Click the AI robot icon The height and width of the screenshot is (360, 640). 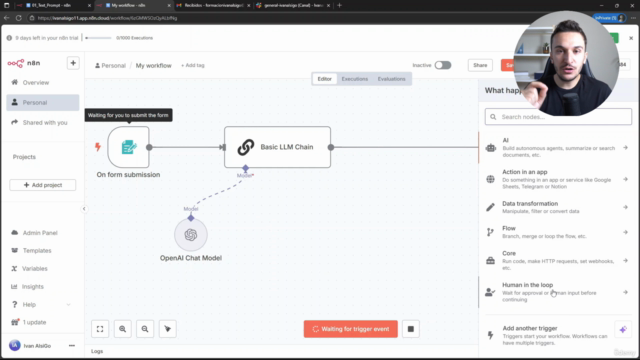pos(491,148)
